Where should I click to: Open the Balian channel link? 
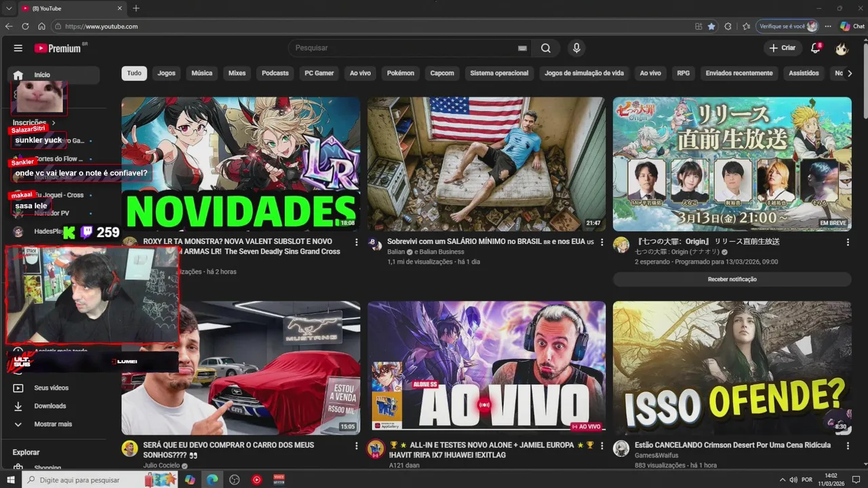tap(395, 251)
